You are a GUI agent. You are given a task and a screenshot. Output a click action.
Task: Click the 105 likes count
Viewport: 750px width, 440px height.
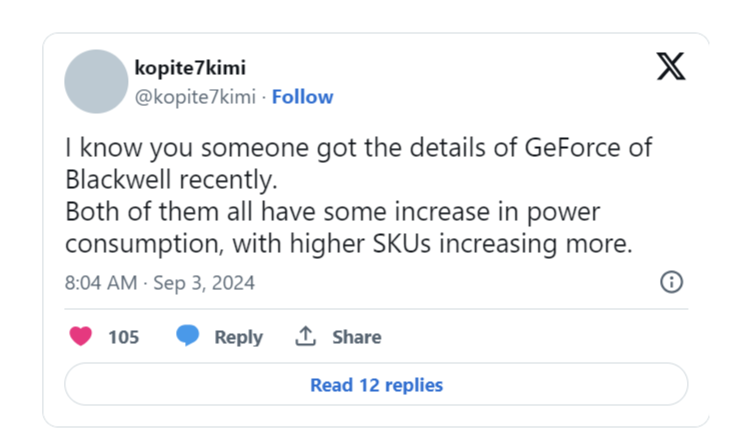[x=123, y=337]
